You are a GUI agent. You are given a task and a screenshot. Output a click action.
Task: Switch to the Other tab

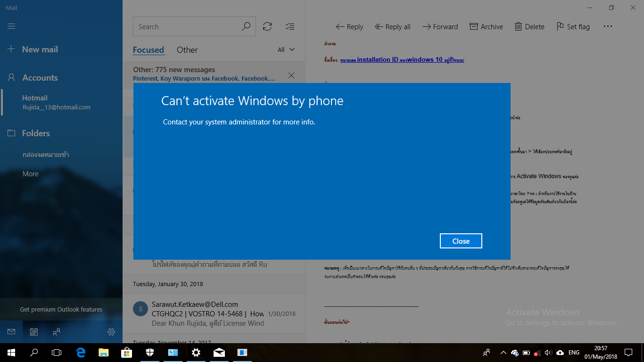(187, 50)
